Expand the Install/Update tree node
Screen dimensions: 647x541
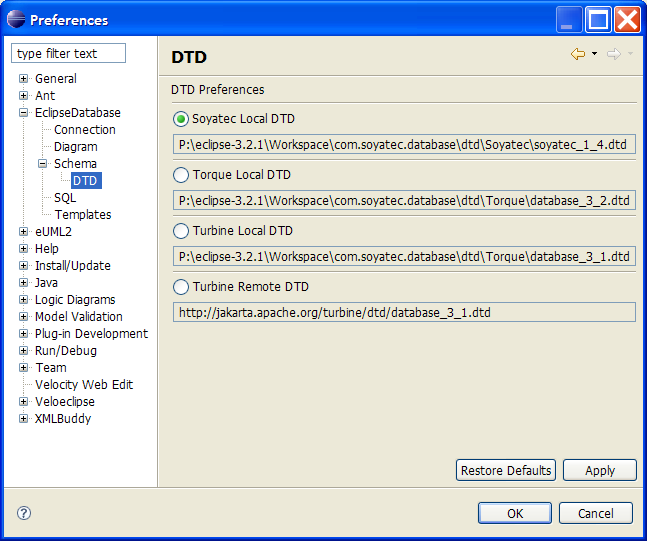point(24,265)
